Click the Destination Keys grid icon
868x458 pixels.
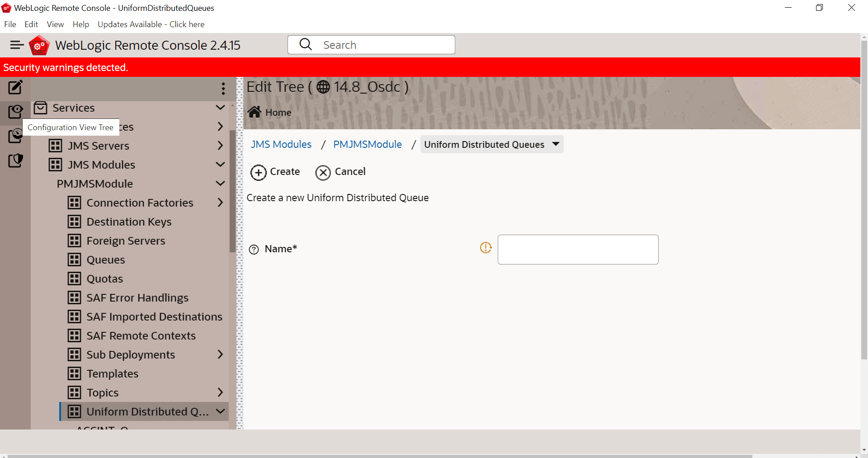click(75, 222)
